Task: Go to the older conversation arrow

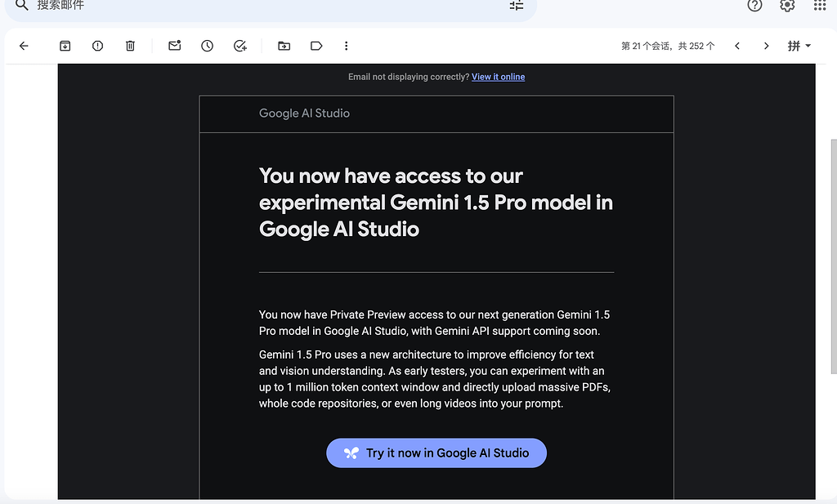Action: (x=766, y=46)
